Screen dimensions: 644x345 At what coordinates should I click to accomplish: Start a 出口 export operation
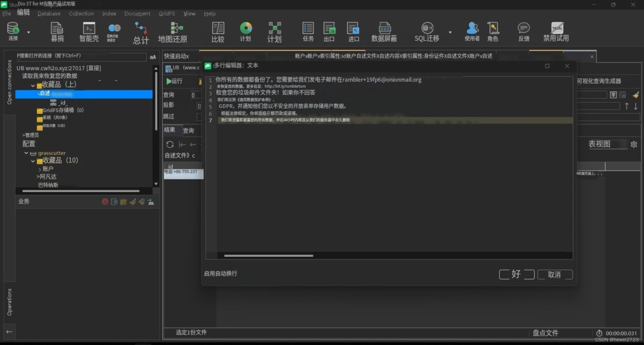329,32
